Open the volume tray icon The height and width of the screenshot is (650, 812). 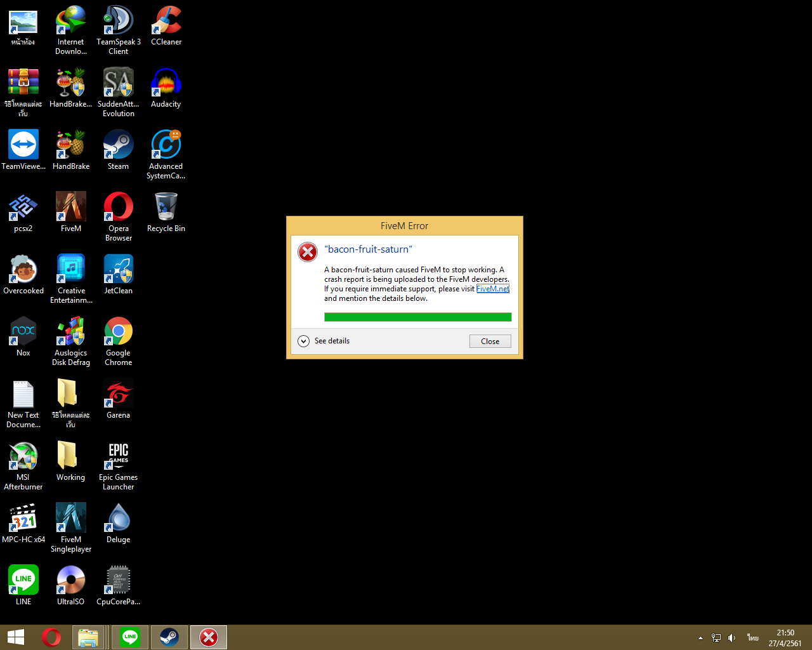[732, 638]
